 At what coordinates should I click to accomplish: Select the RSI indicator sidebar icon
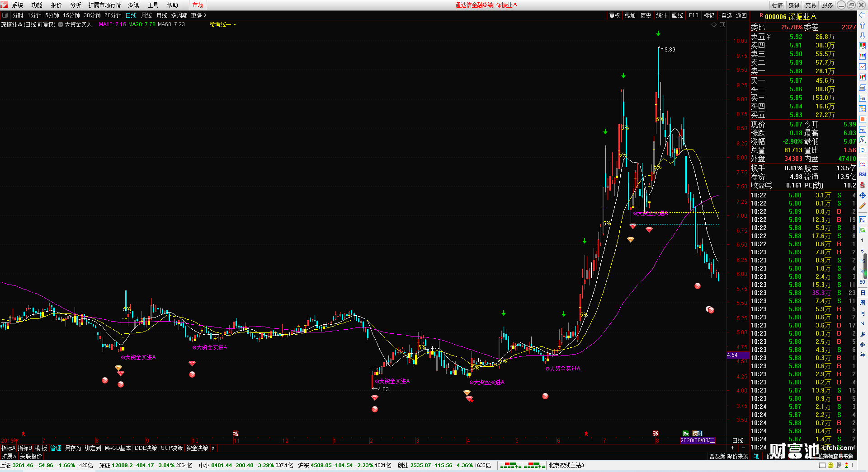(x=863, y=174)
